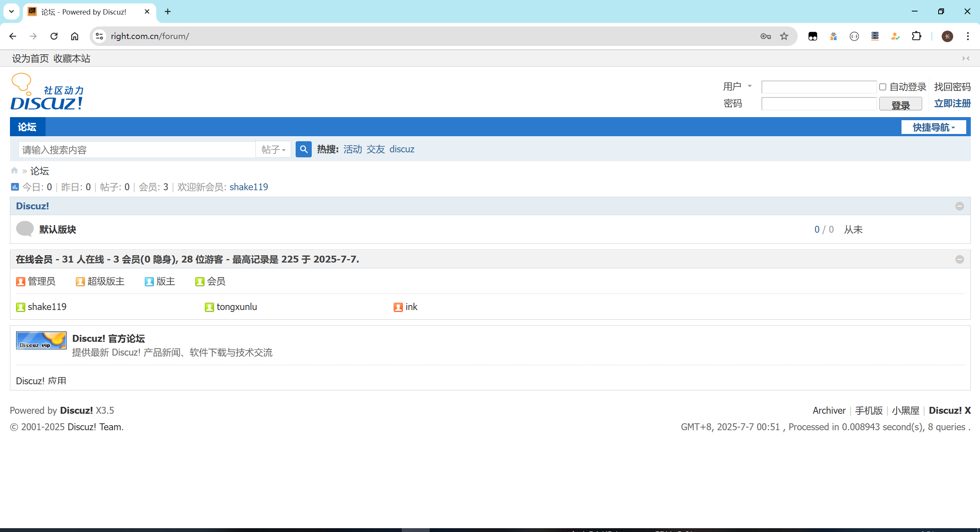Open the browser home page

click(75, 36)
